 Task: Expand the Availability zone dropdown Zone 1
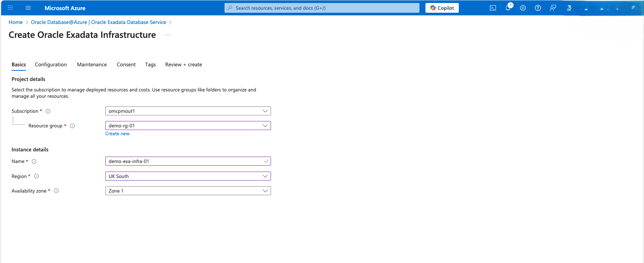click(x=188, y=191)
